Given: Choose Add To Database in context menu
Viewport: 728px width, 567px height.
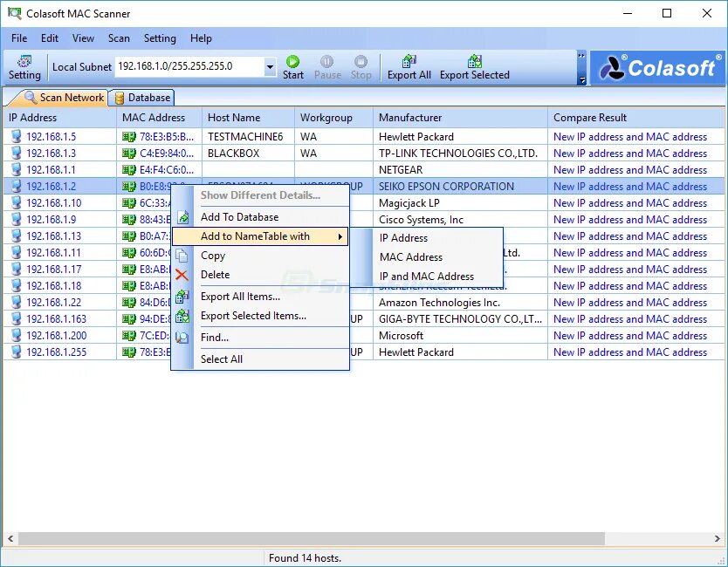Looking at the screenshot, I should coord(260,216).
